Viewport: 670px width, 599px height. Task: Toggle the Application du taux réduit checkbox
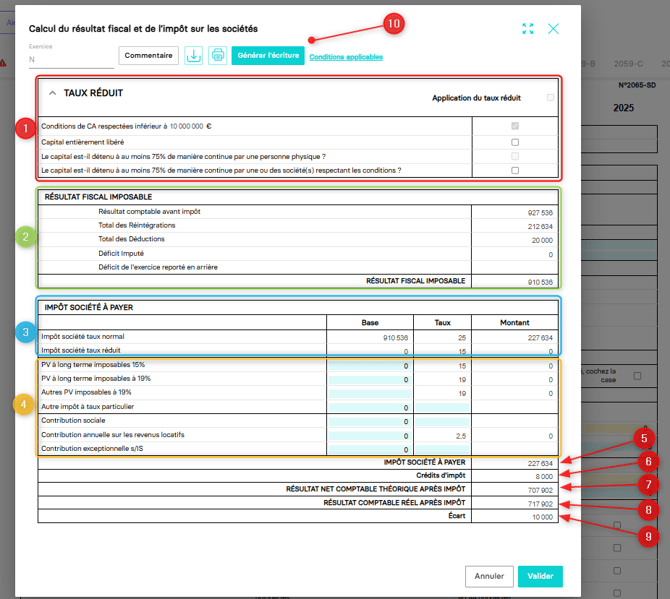550,98
